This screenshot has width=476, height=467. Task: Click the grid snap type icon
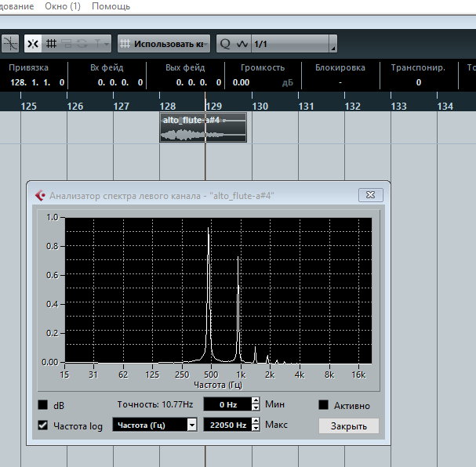(51, 44)
